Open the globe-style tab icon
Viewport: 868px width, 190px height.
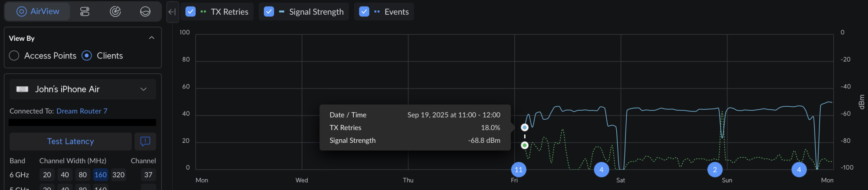[x=145, y=12]
